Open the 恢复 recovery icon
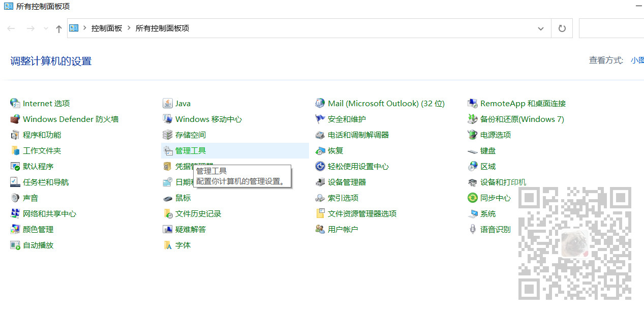Image resolution: width=644 pixels, height=312 pixels. (320, 150)
